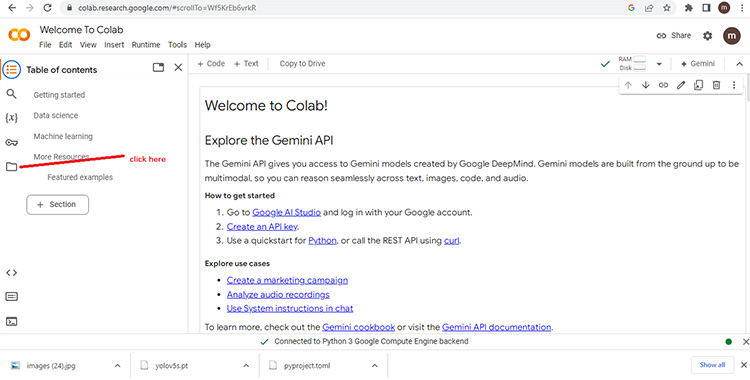
Task: Close the Table of contents panel
Action: pos(178,68)
